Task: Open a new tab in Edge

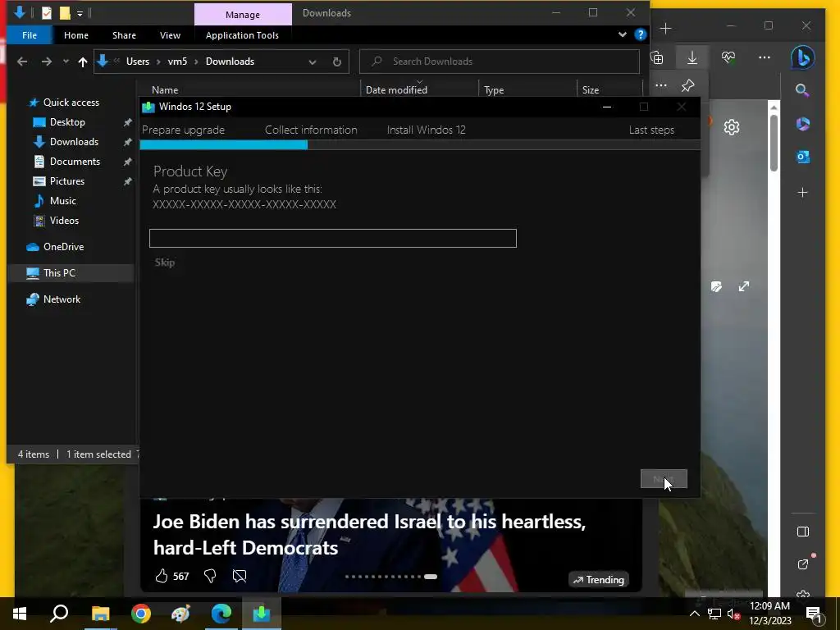Action: pyautogui.click(x=665, y=29)
